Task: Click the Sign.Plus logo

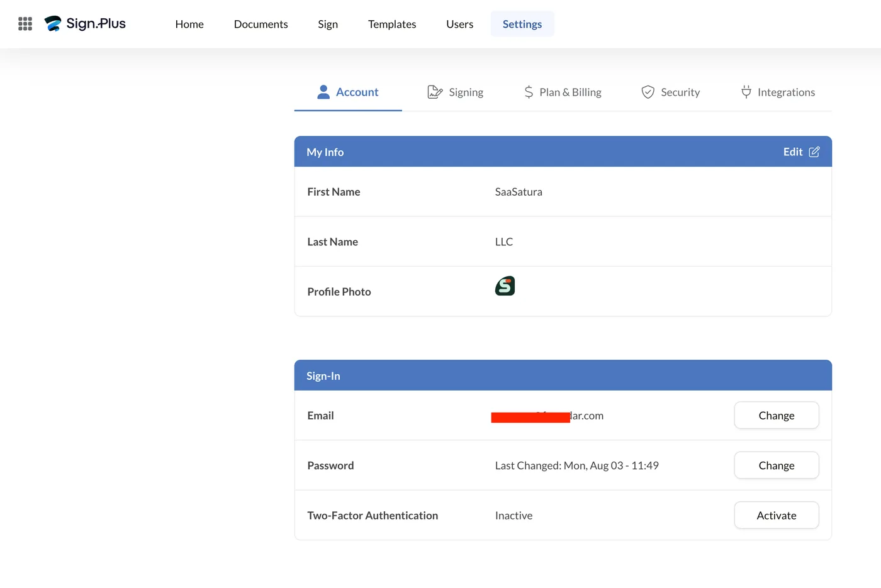Action: click(85, 24)
